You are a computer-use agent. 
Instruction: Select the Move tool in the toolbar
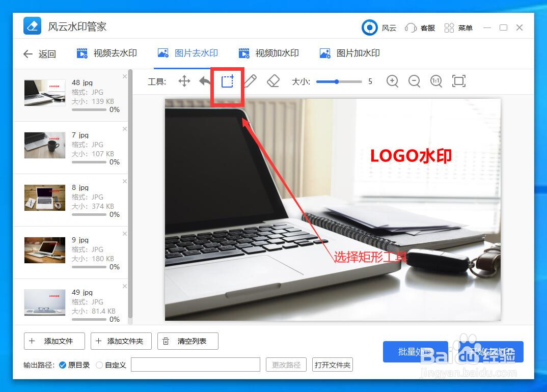click(184, 81)
